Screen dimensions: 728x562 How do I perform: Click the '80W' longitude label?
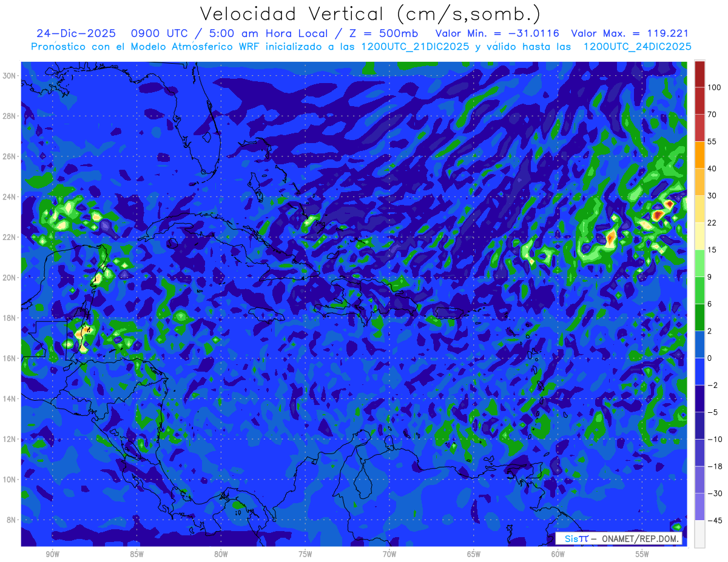click(x=221, y=554)
